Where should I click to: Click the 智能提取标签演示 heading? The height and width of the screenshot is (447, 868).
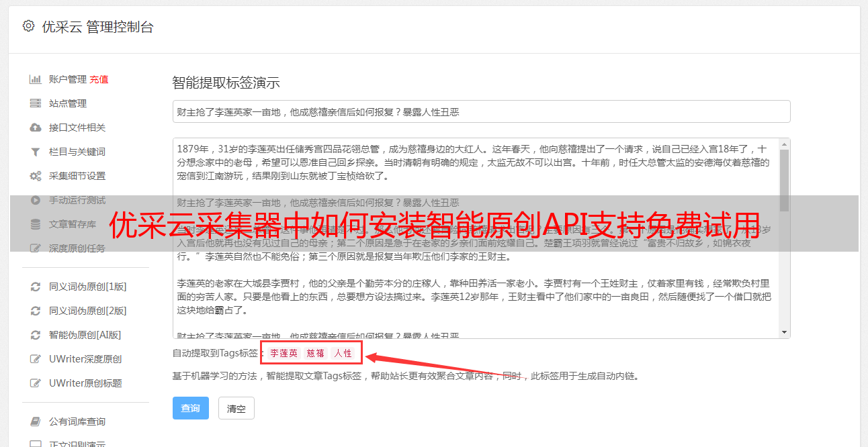pos(226,83)
